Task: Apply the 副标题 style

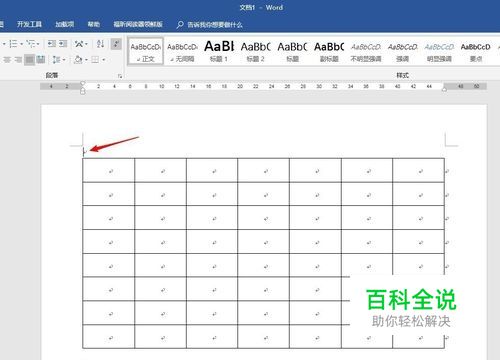Action: [x=329, y=51]
